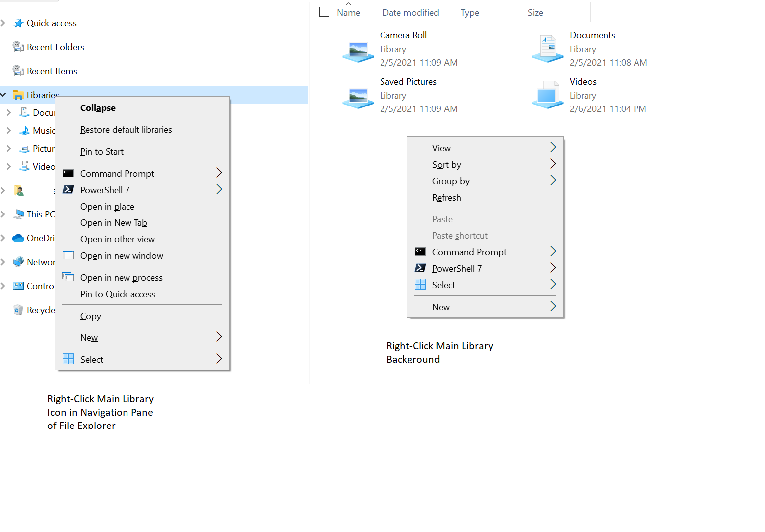Viewport: 765px width, 532px height.
Task: Collapse Libraries via the context menu
Action: [98, 108]
